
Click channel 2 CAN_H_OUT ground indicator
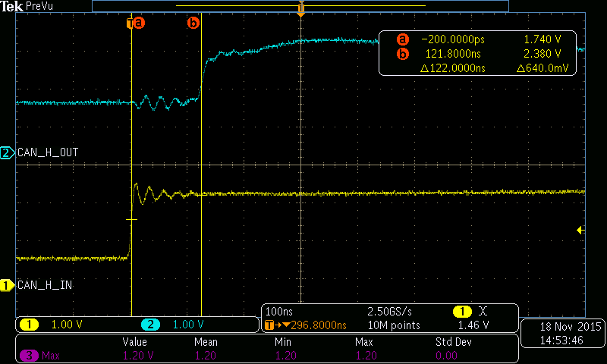7,152
